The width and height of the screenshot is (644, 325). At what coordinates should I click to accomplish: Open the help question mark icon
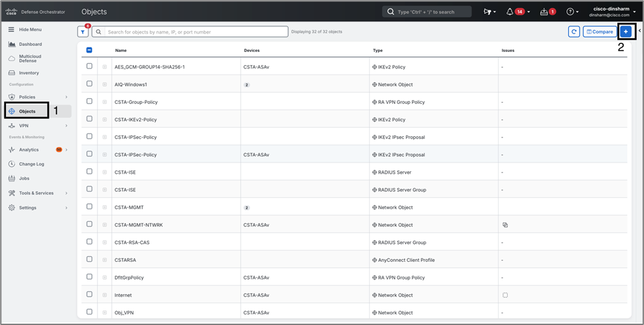pyautogui.click(x=570, y=12)
